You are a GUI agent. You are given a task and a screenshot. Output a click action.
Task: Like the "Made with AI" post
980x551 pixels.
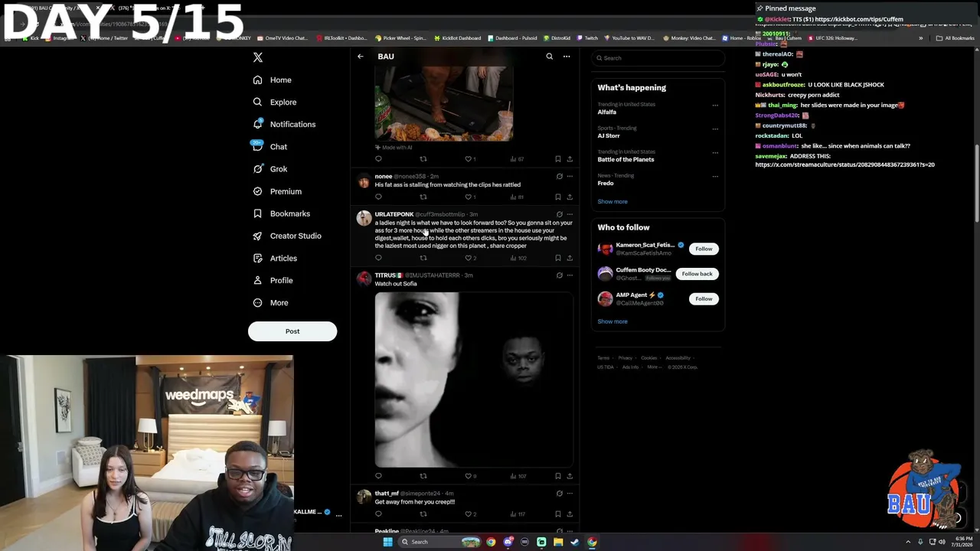pos(470,159)
